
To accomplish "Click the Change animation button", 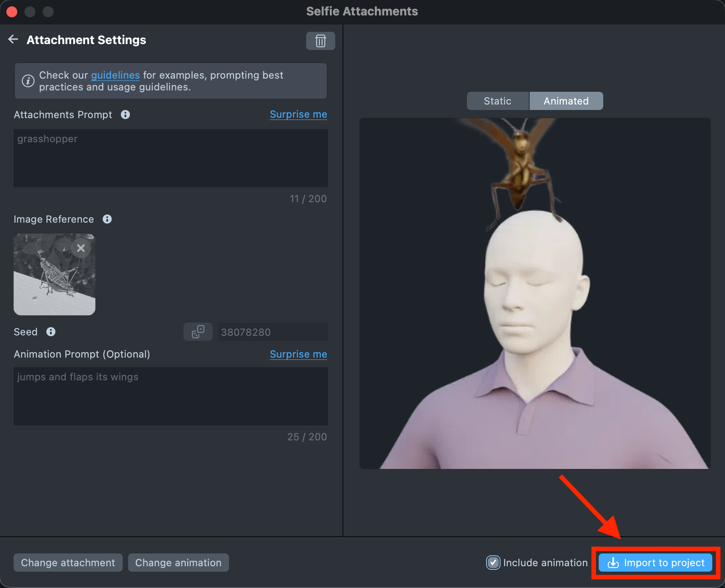I will pos(178,563).
